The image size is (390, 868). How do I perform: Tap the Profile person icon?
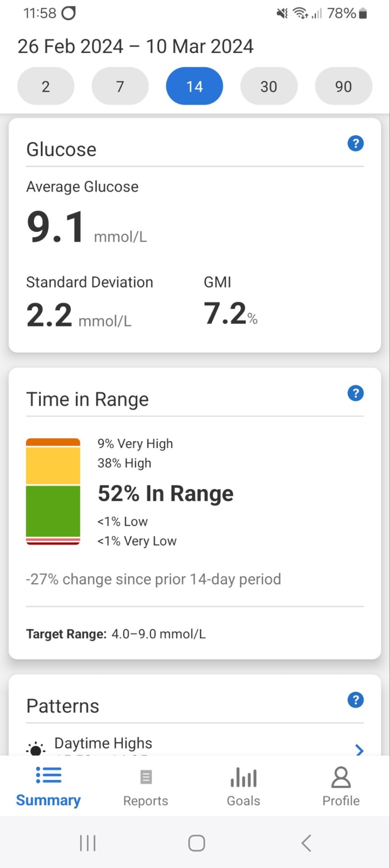[x=341, y=777]
